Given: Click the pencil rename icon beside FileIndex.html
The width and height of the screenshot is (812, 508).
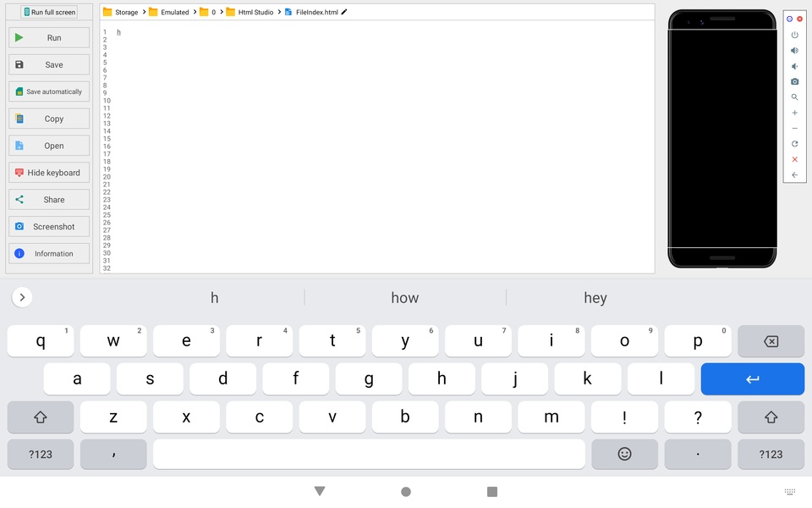Looking at the screenshot, I should click(344, 12).
